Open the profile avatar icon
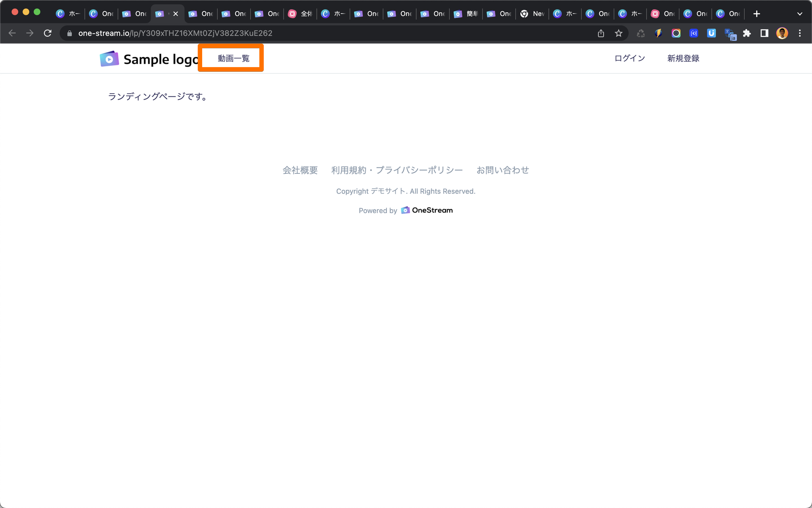 (782, 33)
